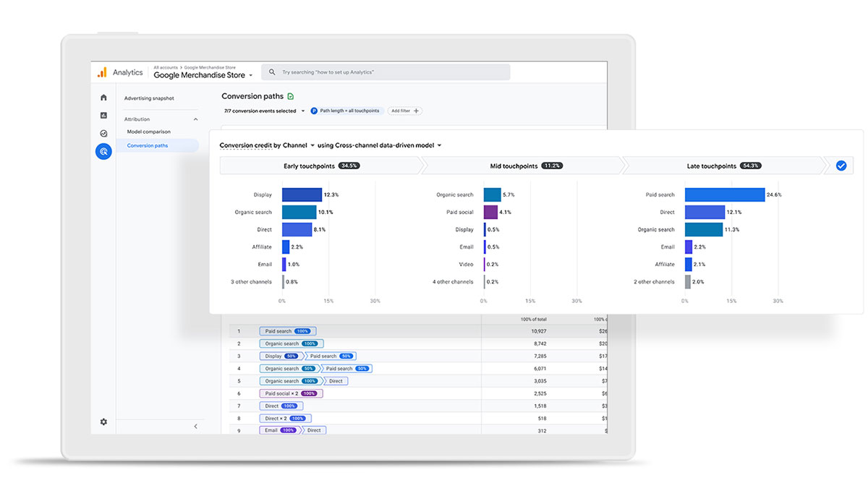Click the Paid search 24.6% bar in Late touchpoints

click(725, 194)
